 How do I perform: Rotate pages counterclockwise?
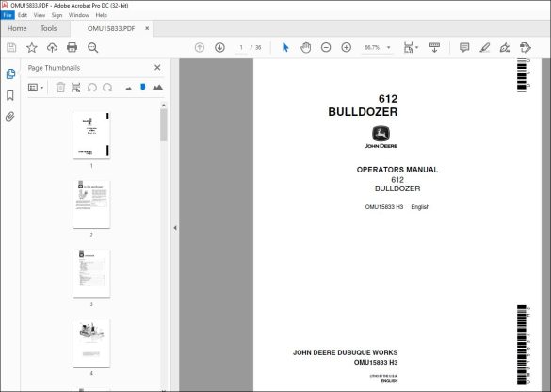(x=91, y=88)
